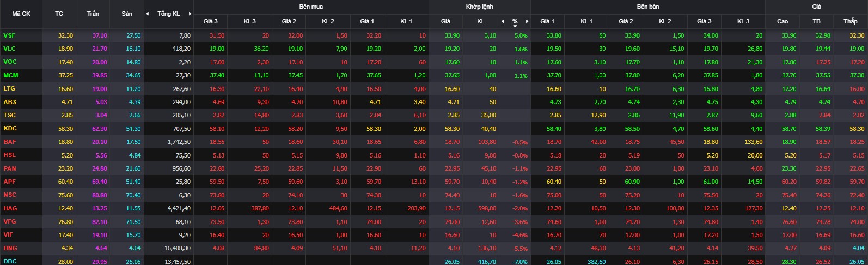The image size is (868, 265).
Task: Open the MCM stock symbol
Action: 10,75
